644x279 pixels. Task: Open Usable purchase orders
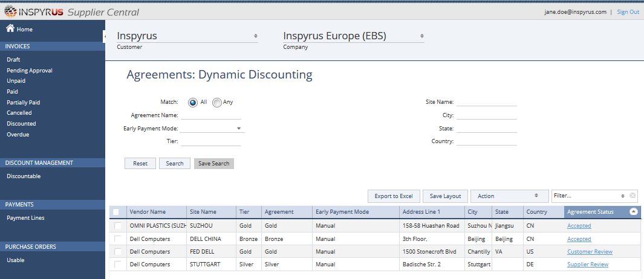click(x=16, y=260)
